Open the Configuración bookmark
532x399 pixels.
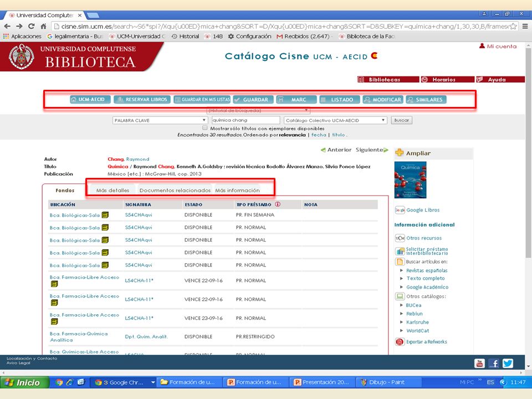click(x=250, y=37)
